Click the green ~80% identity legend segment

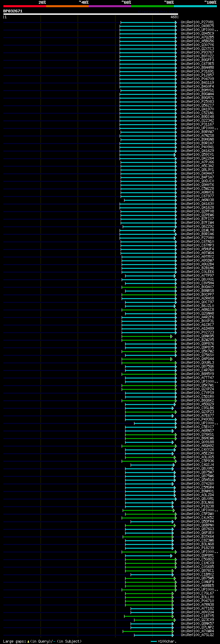pos(152,6)
